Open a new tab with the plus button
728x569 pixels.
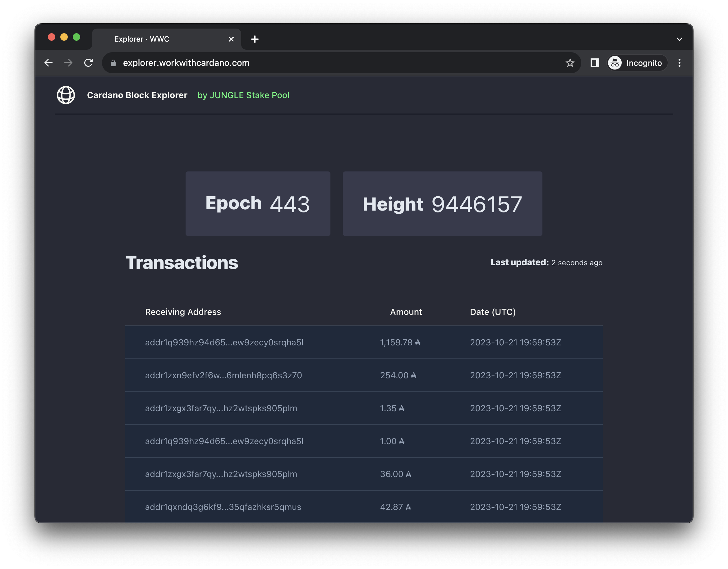255,39
